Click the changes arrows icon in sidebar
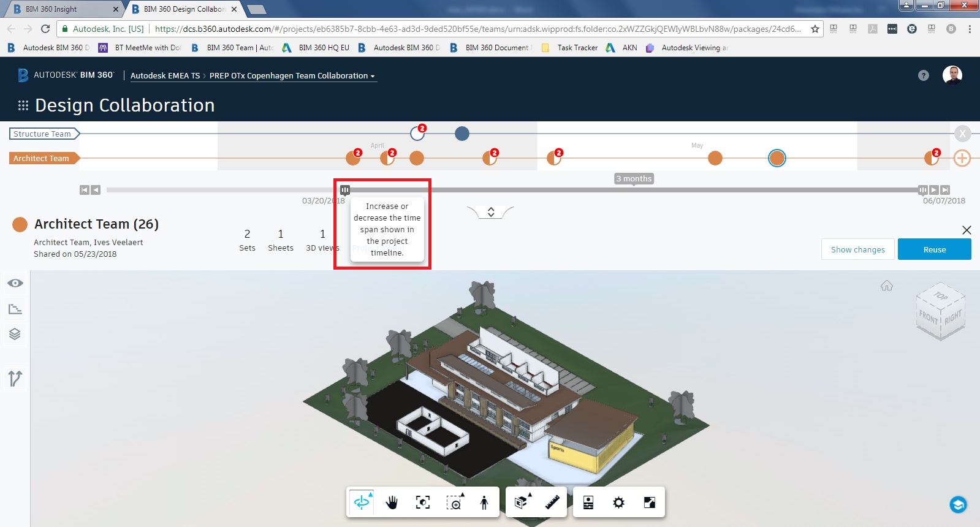Image resolution: width=980 pixels, height=527 pixels. pyautogui.click(x=15, y=379)
